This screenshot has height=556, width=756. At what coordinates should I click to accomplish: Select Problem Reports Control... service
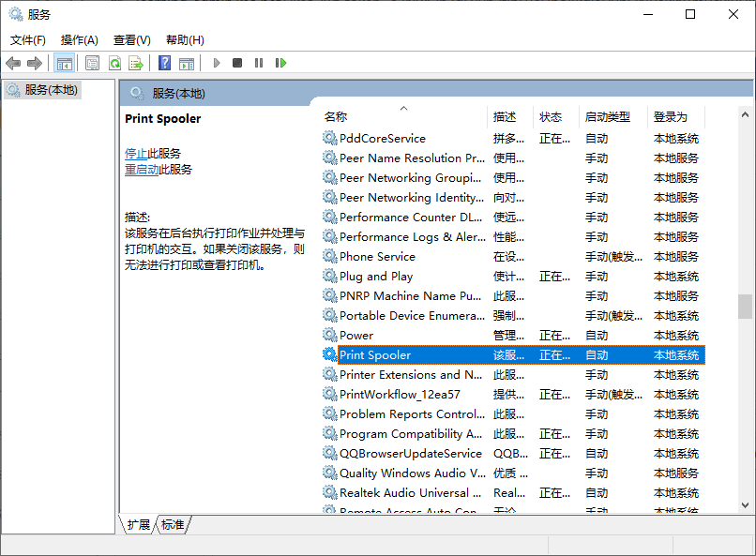[412, 413]
